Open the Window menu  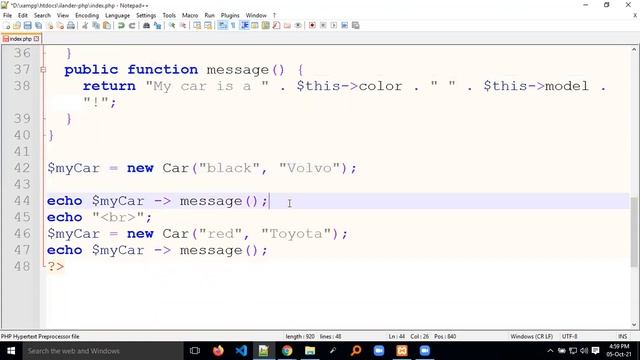[256, 15]
